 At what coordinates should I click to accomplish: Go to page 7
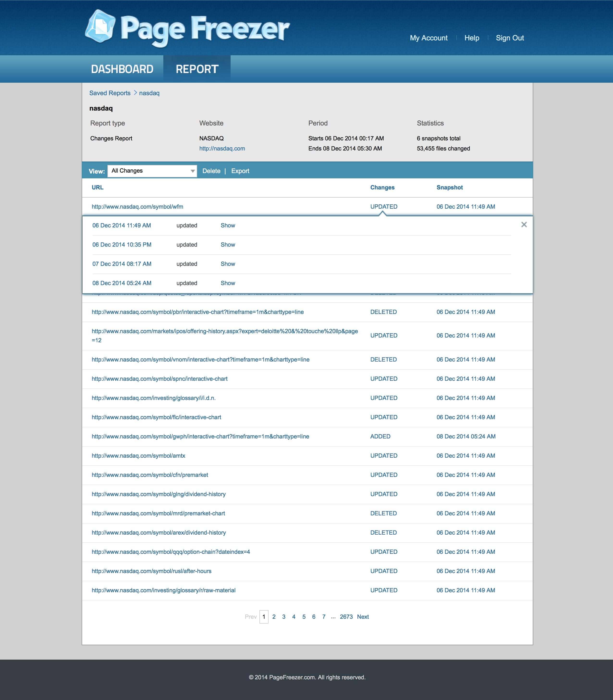click(324, 617)
